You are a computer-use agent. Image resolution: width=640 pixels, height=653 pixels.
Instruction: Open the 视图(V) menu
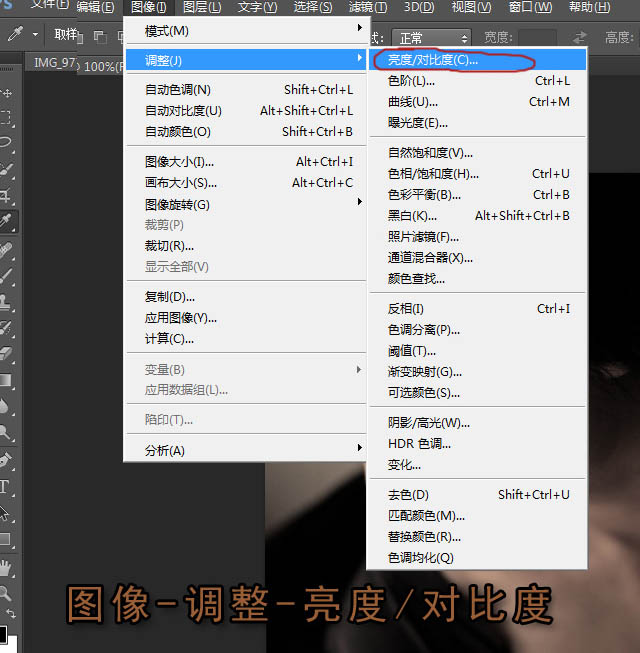[471, 7]
